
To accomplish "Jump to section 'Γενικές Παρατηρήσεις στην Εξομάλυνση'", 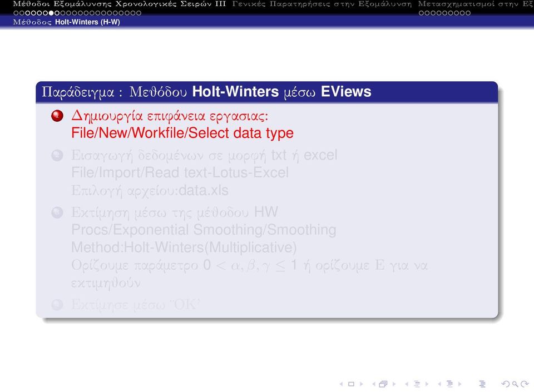I will (x=322, y=4).
